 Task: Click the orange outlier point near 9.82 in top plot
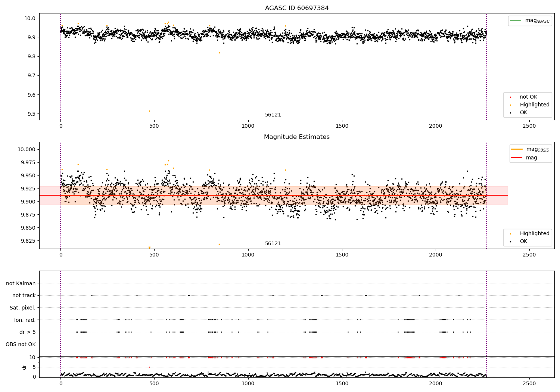(x=219, y=53)
